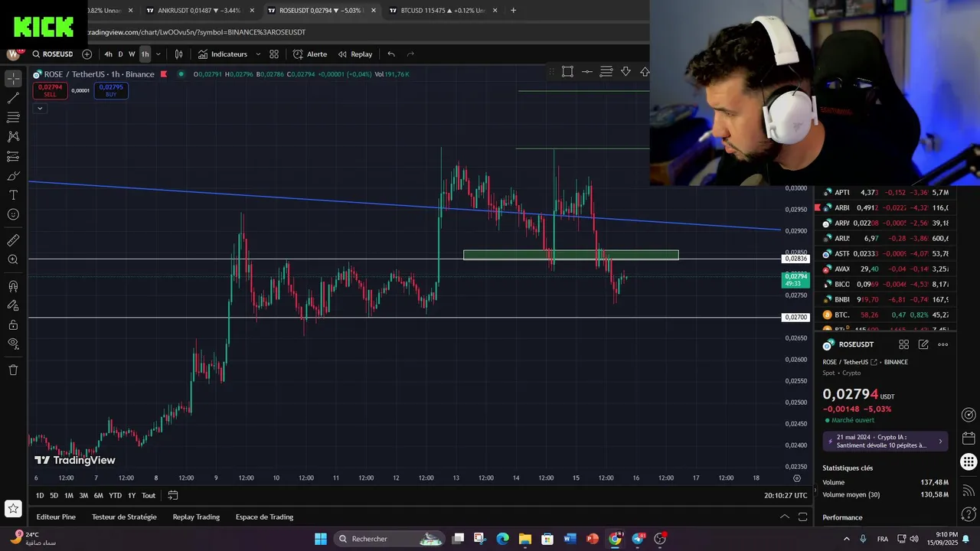The height and width of the screenshot is (551, 980).
Task: Maximize the bottom panel icon
Action: [802, 517]
